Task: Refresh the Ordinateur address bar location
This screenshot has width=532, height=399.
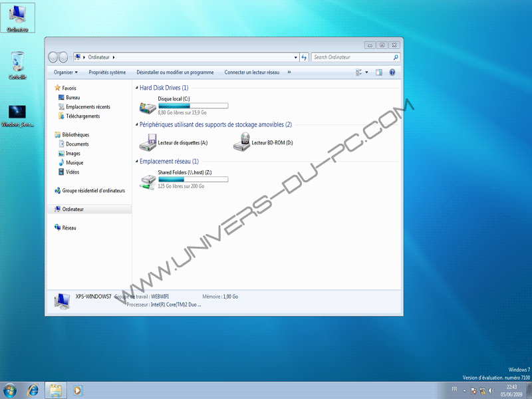Action: point(304,57)
